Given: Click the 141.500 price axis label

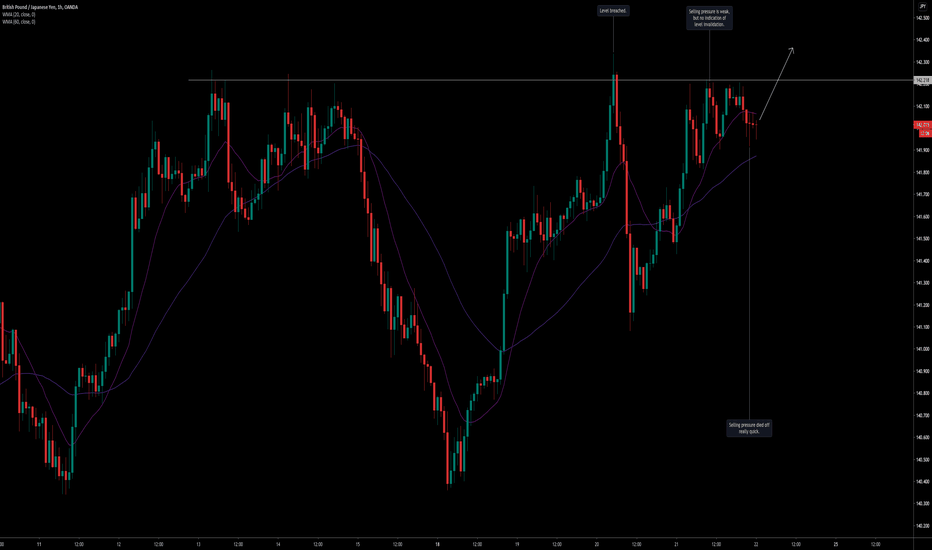Looking at the screenshot, I should click(922, 238).
